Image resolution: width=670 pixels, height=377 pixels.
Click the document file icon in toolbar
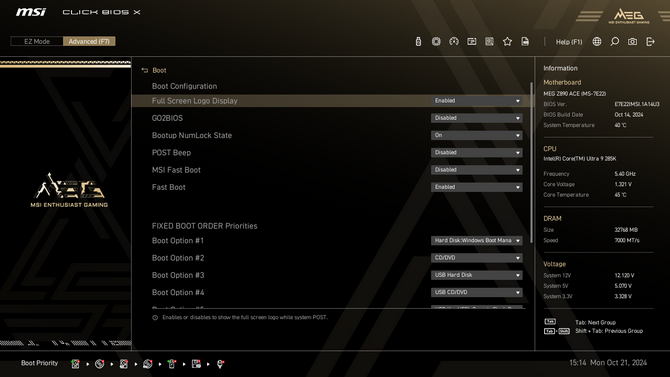coord(525,41)
